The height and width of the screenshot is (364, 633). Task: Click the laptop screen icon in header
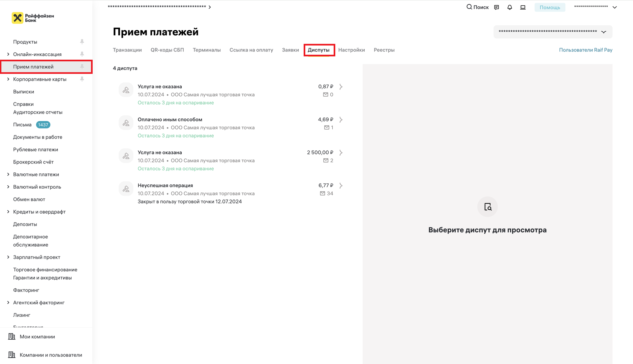click(x=523, y=7)
